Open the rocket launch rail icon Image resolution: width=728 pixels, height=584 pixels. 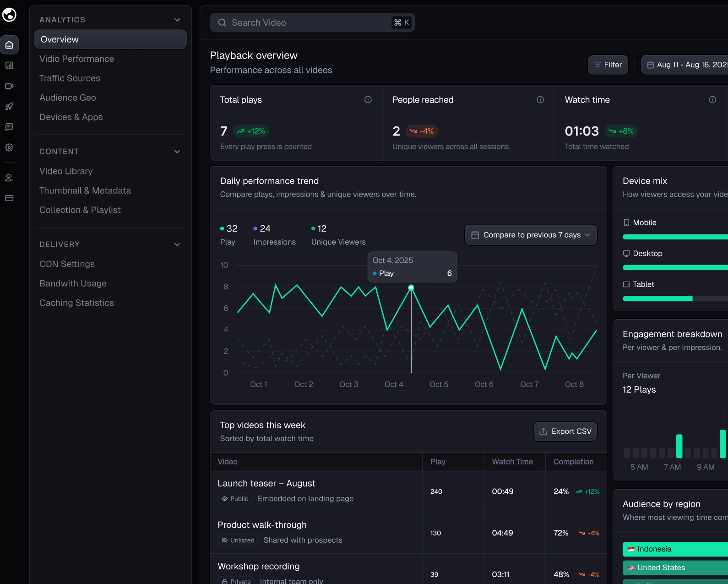(x=9, y=106)
